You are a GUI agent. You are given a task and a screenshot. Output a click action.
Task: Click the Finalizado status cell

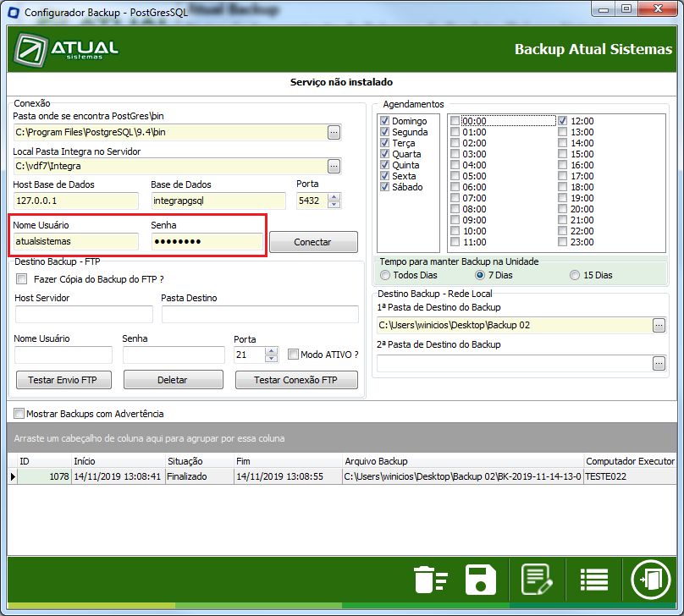tap(200, 476)
